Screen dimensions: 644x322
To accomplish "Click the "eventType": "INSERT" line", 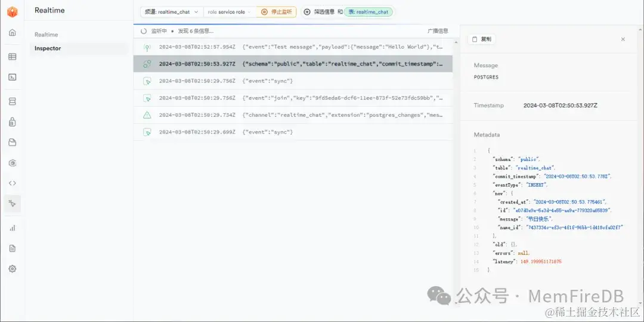I will tap(521, 185).
